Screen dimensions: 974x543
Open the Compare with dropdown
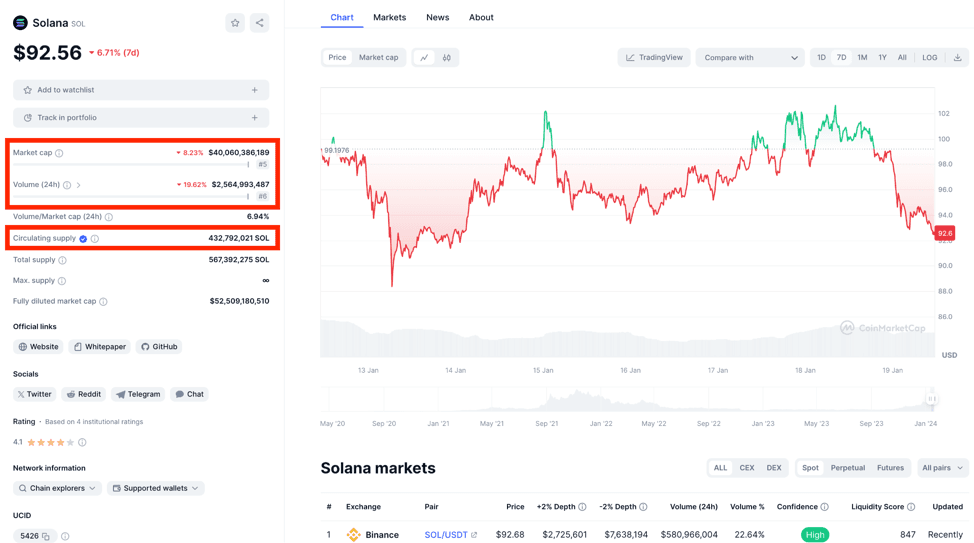pos(750,58)
